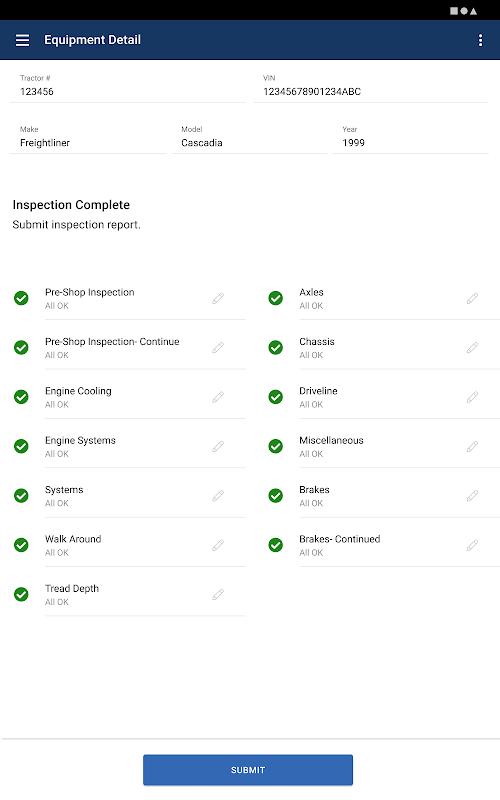500x800 pixels.
Task: Edit the Engine Cooling pencil icon
Action: (218, 397)
